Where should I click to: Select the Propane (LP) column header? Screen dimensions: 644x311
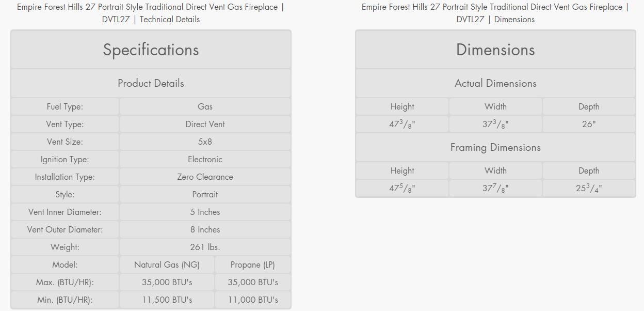click(x=253, y=265)
